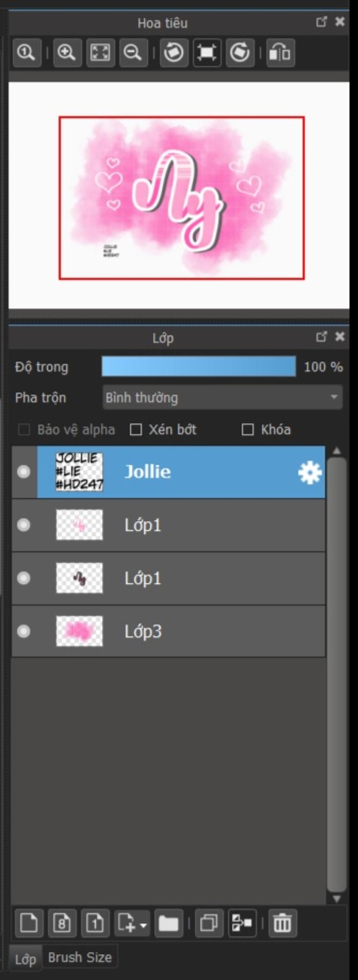Rotate the canvas view left
358x980 pixels.
click(174, 52)
